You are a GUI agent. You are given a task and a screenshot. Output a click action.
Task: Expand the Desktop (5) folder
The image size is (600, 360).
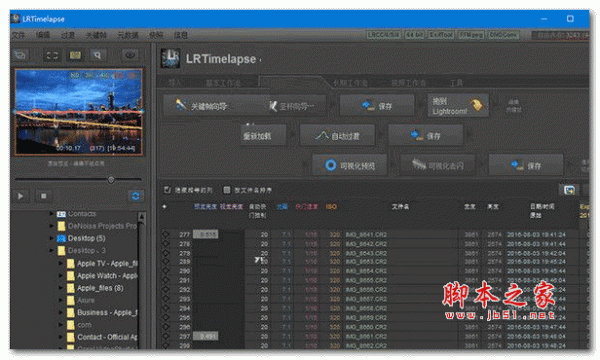[51, 238]
